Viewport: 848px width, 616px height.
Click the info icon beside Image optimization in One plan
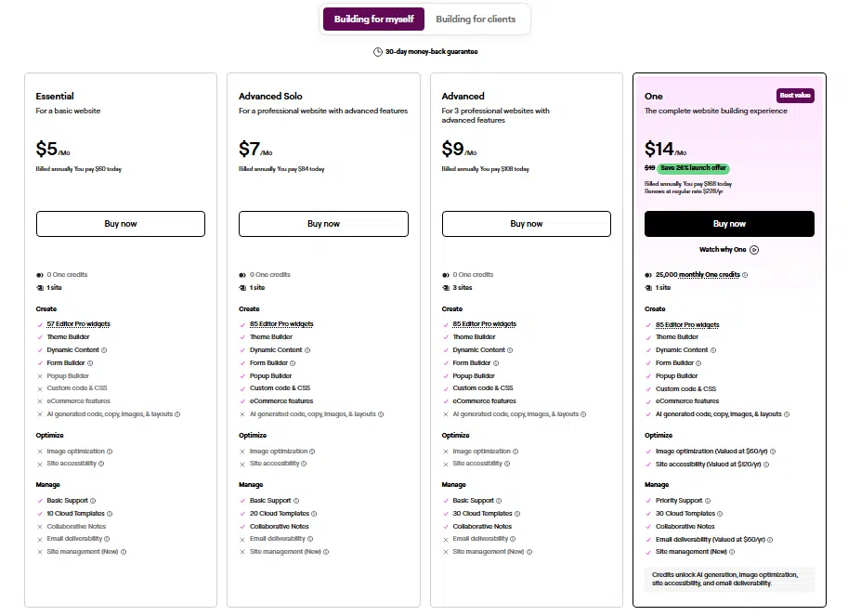pyautogui.click(x=773, y=452)
